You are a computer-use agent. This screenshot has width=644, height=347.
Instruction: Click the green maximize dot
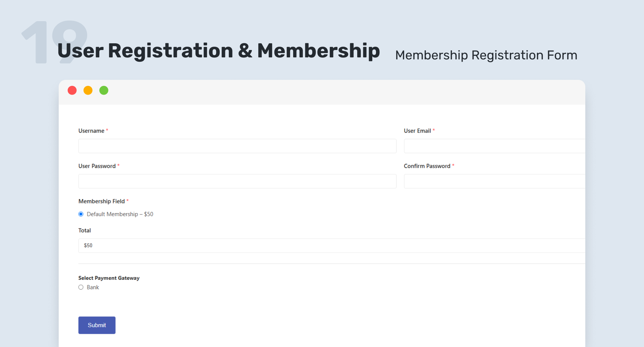click(x=104, y=90)
